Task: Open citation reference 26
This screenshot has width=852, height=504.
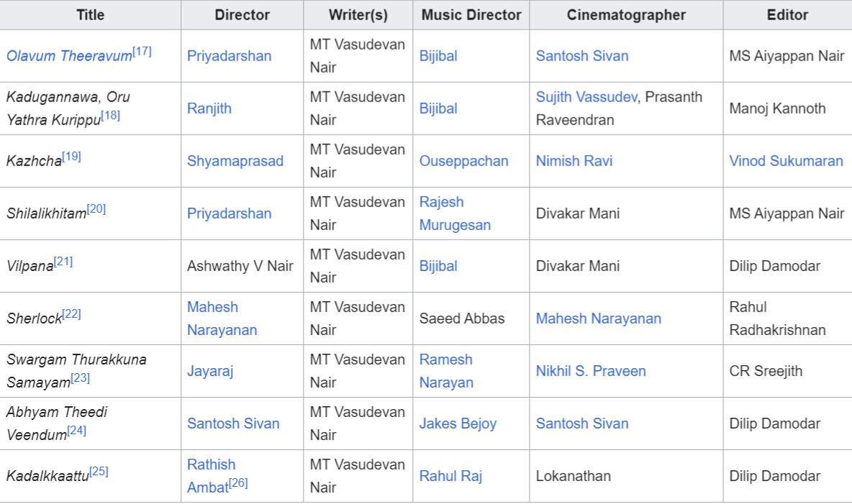Action: pyautogui.click(x=238, y=483)
